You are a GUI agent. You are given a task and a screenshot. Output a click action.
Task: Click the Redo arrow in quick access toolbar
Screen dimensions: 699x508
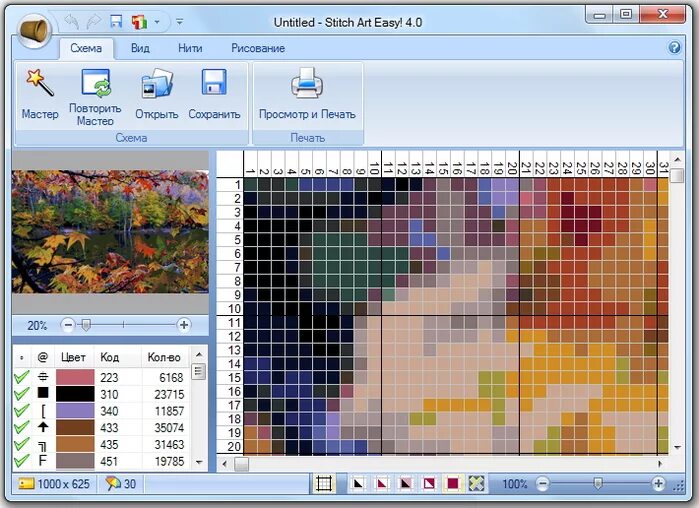(94, 21)
